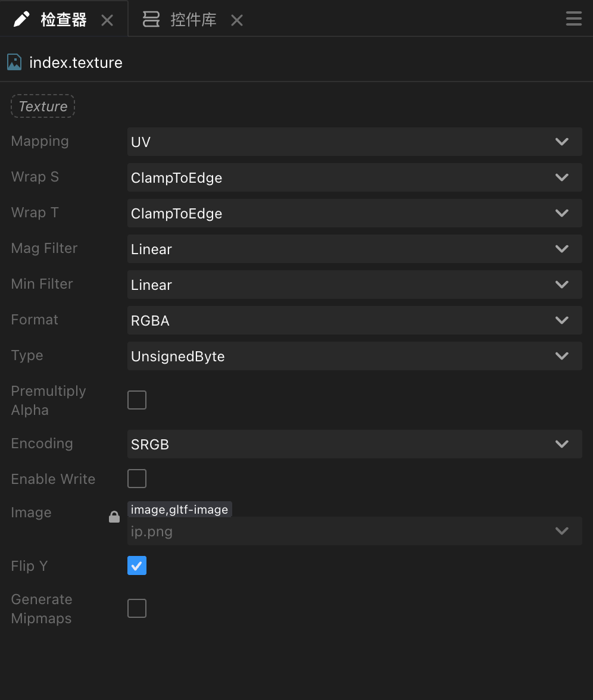This screenshot has width=593, height=700.
Task: Close the 控件库 tab
Action: click(x=237, y=20)
